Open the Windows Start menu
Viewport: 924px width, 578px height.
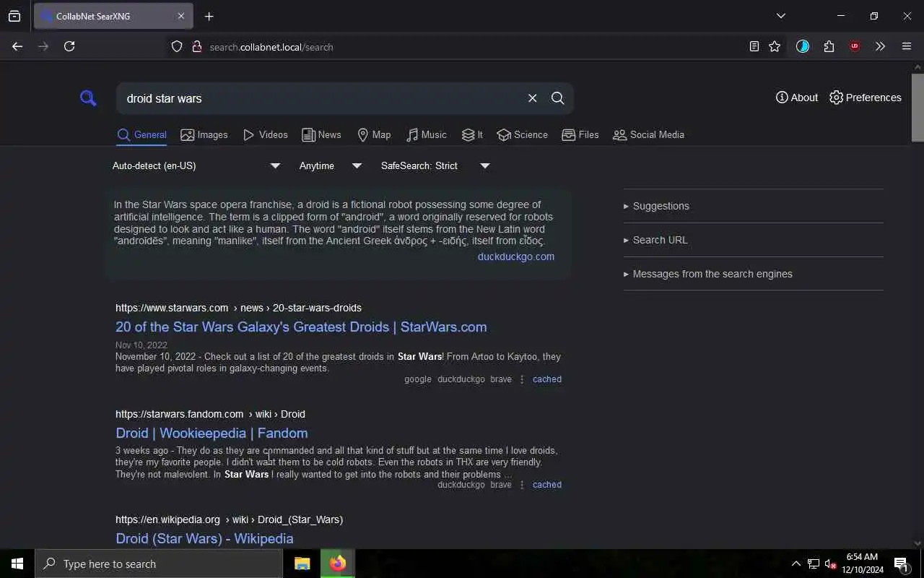click(17, 564)
